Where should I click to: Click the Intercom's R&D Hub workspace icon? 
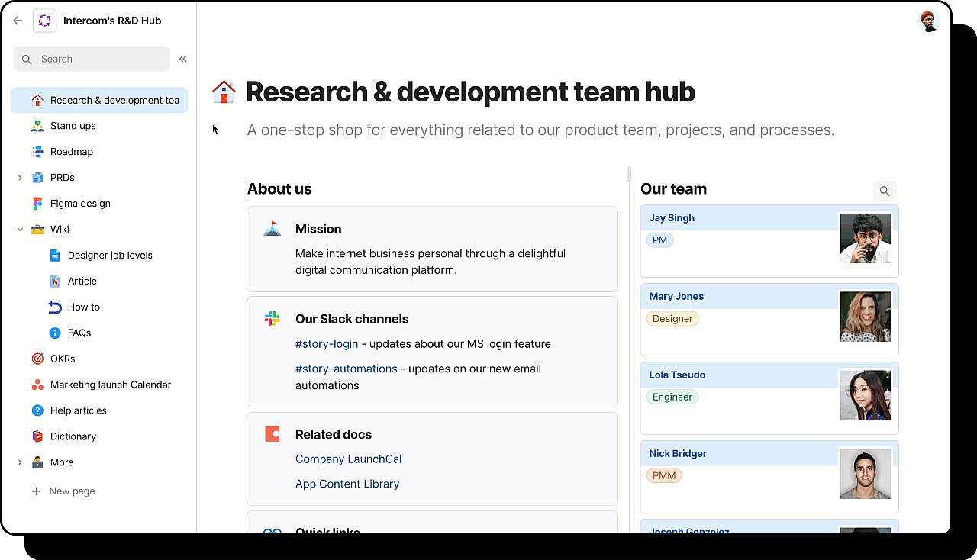[x=44, y=21]
